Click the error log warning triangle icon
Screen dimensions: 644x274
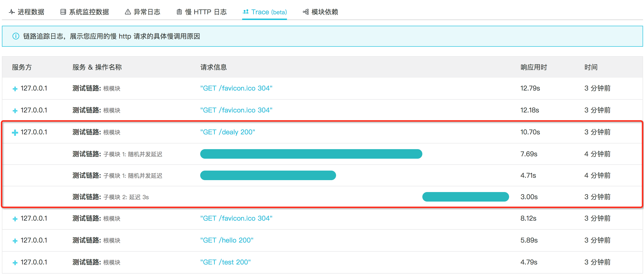[x=128, y=12]
